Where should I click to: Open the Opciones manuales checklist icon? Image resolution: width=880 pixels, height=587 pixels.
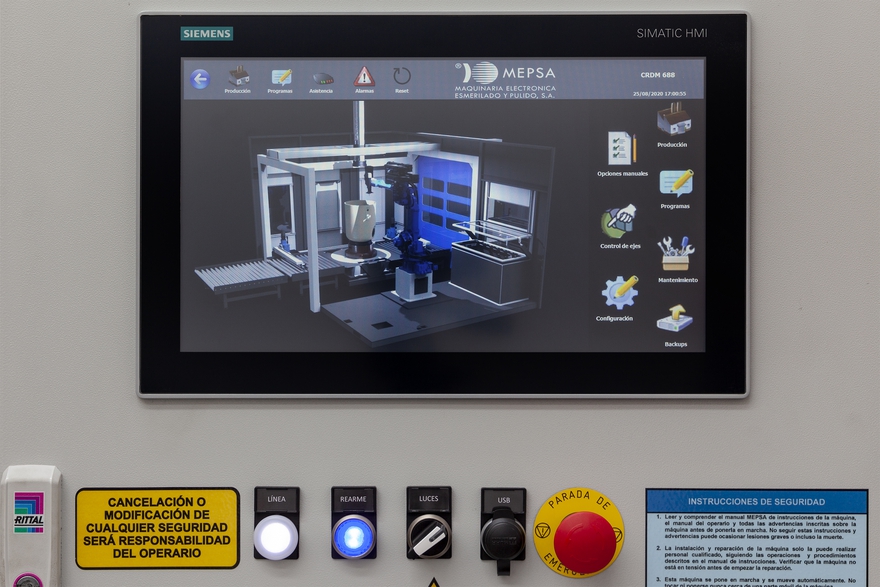(622, 150)
